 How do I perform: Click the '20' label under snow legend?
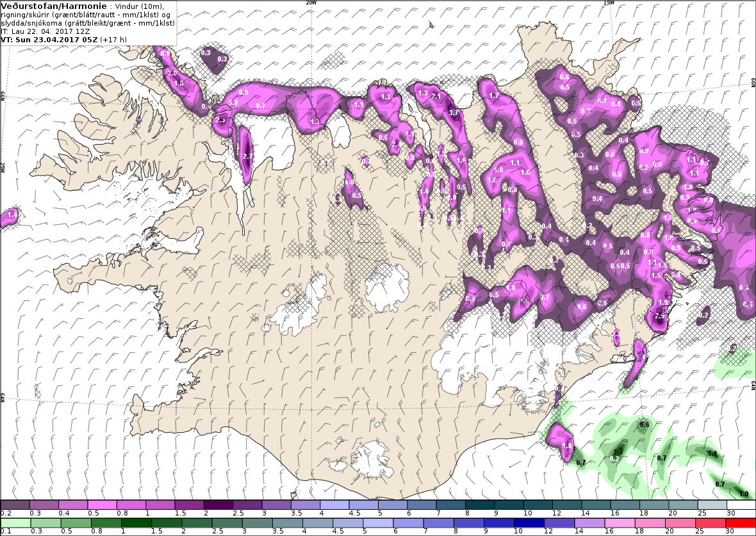coord(673,514)
